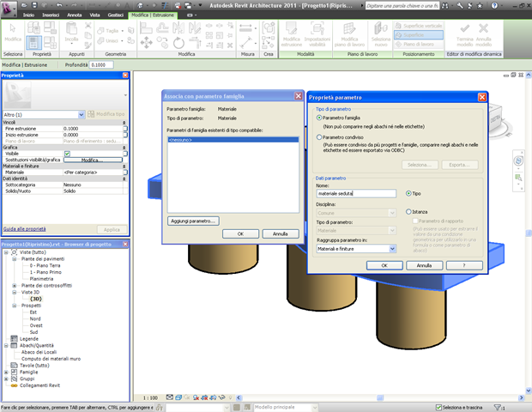Select the Parametro condiviso radio button
Image resolution: width=532 pixels, height=412 pixels.
320,136
